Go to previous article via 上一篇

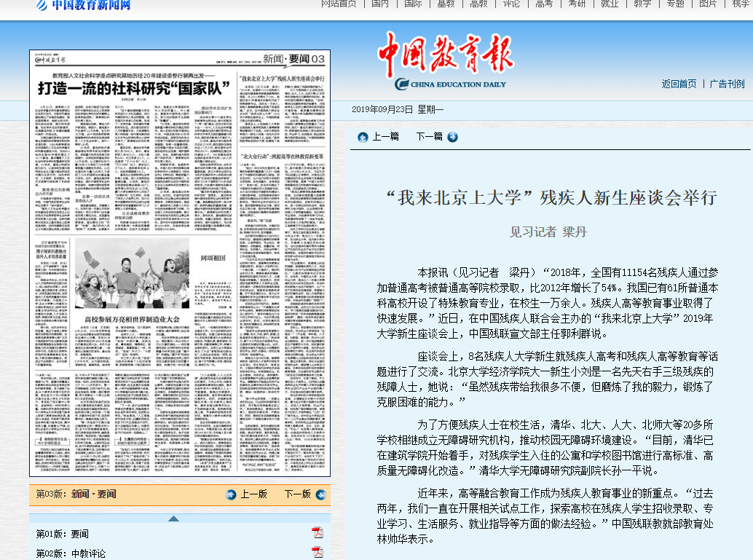coord(386,137)
